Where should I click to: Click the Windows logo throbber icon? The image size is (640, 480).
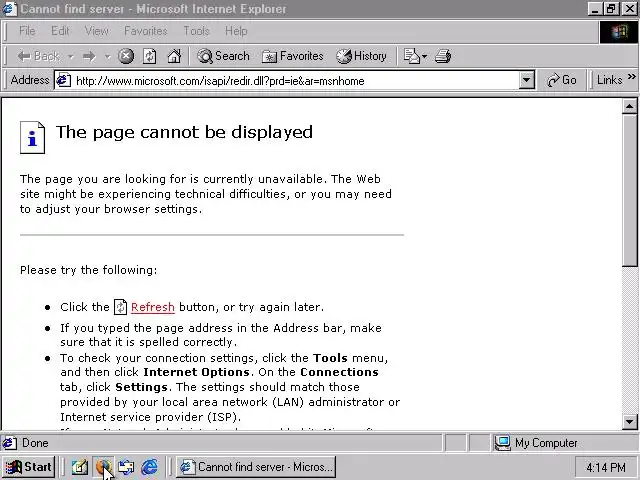(618, 32)
